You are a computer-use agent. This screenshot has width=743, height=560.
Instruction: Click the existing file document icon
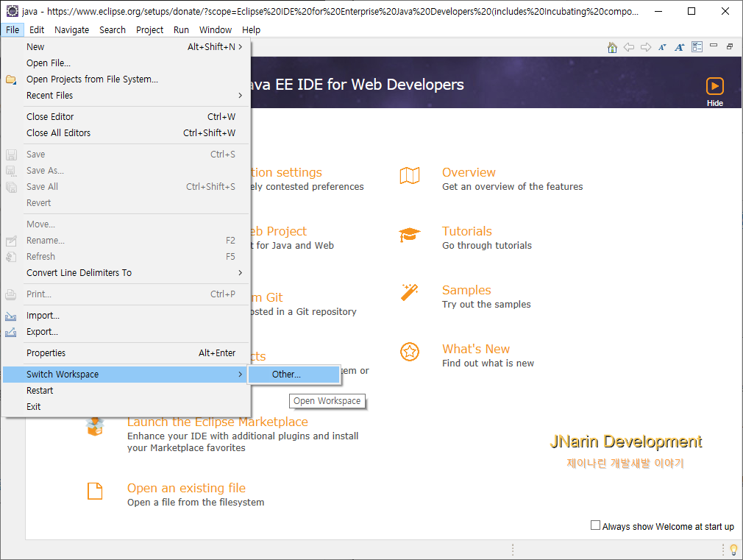[95, 491]
